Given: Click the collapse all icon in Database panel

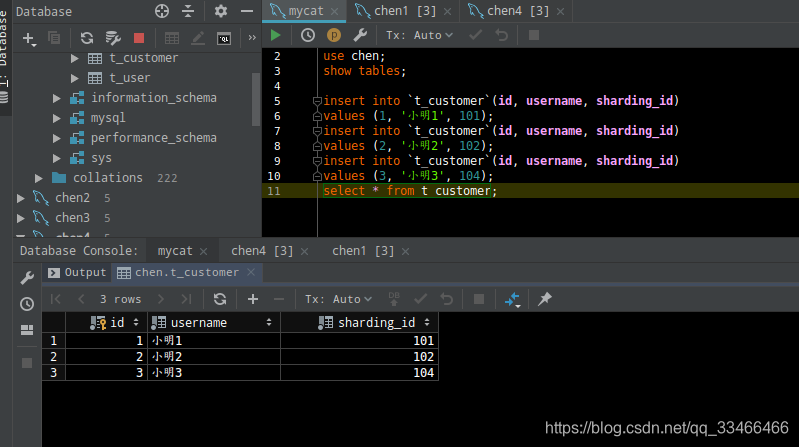Looking at the screenshot, I should (188, 11).
